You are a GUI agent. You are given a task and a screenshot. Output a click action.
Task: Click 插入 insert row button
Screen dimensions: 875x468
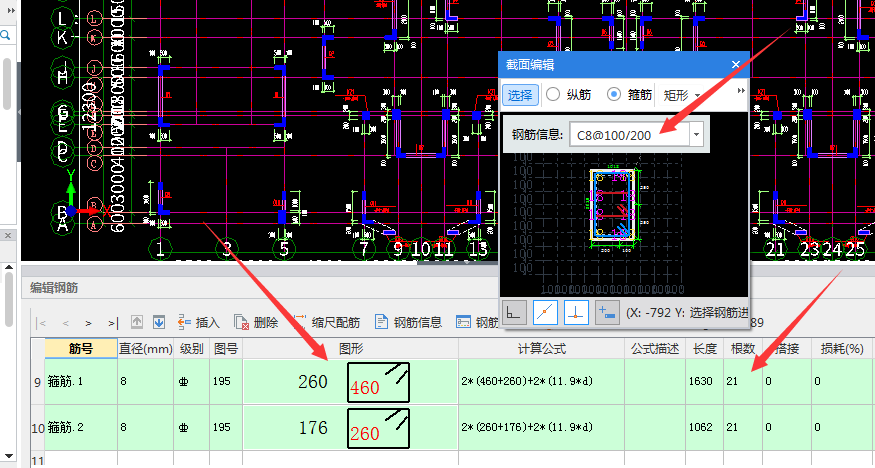199,322
